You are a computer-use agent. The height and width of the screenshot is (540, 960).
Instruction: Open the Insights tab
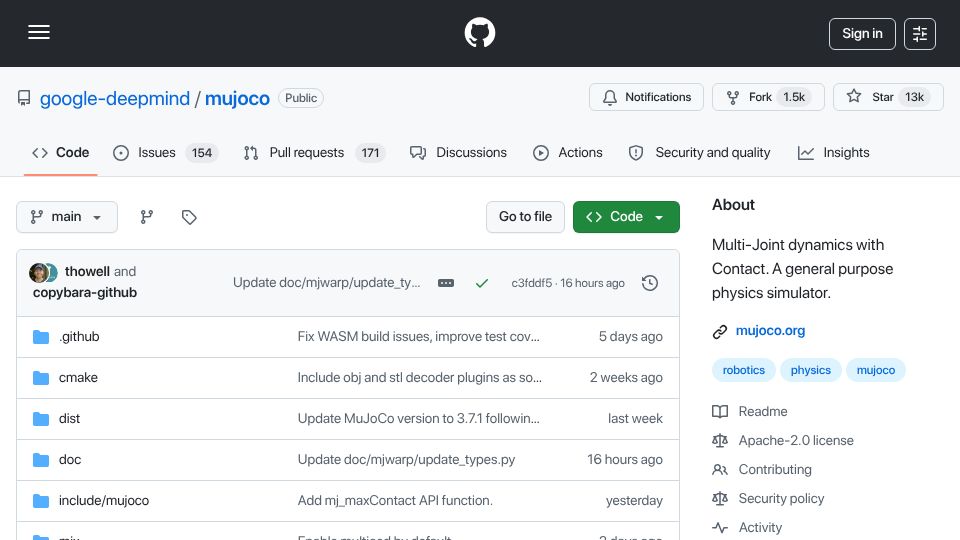point(833,152)
